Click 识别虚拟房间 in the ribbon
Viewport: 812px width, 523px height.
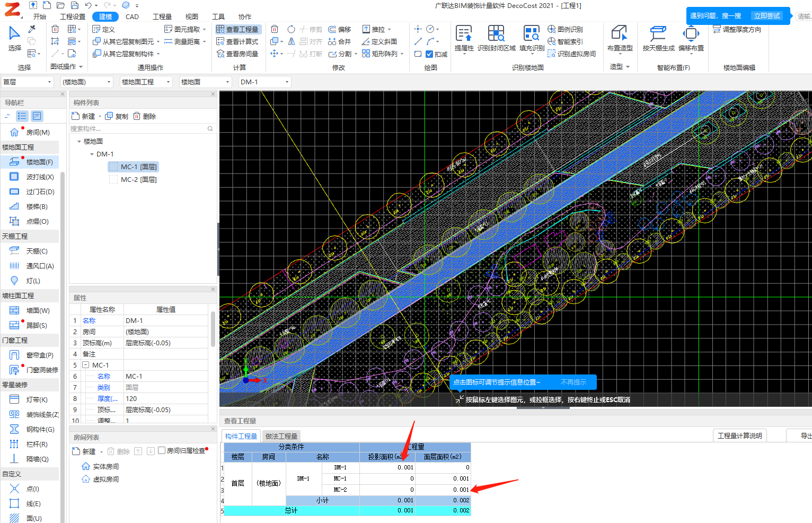click(571, 54)
